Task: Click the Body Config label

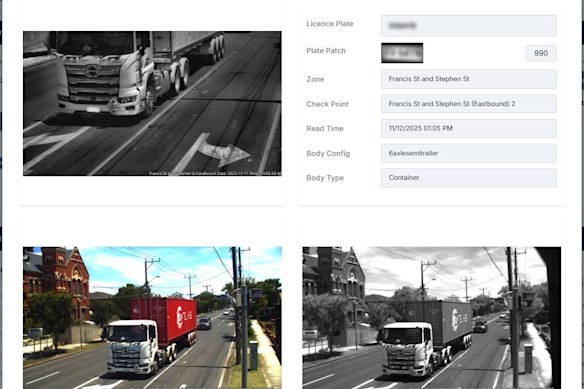Action: pyautogui.click(x=328, y=154)
